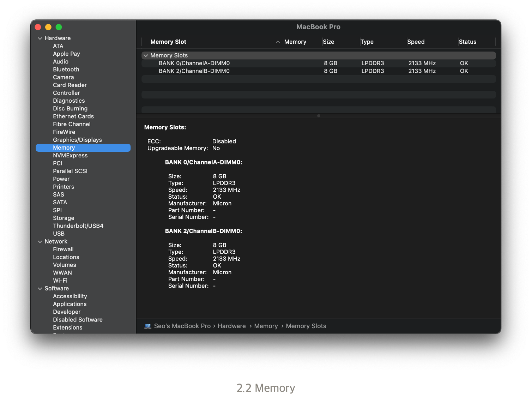
Task: Zoom window with green button
Action: tap(59, 27)
